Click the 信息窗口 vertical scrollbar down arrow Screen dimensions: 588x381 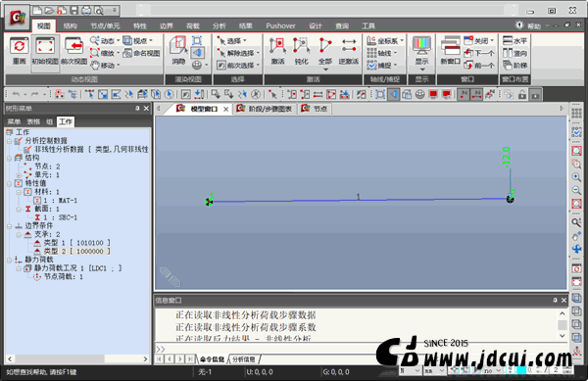(x=563, y=336)
